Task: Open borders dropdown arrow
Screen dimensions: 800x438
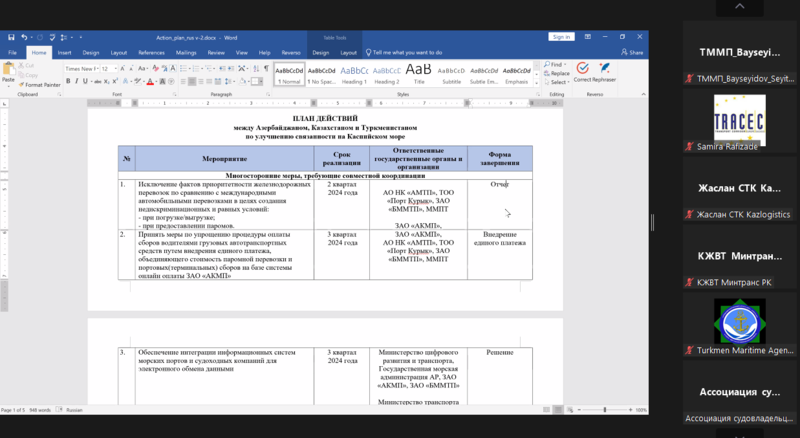Action: pos(261,81)
